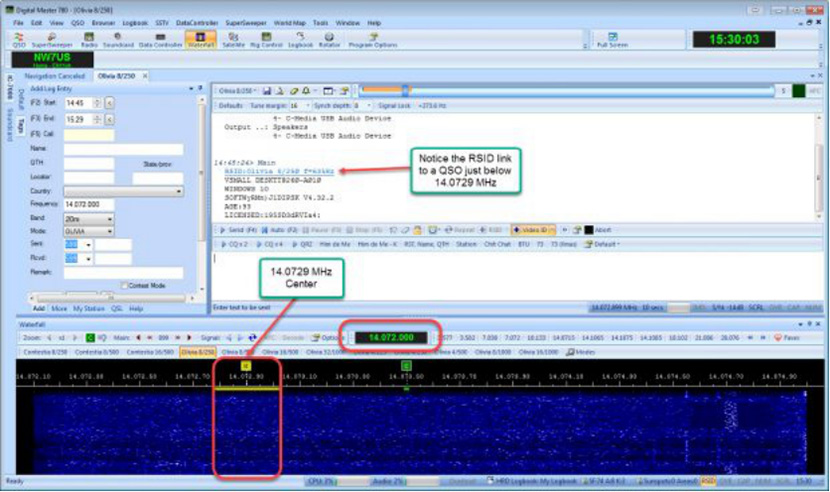
Task: Launch the Rotator toolbar icon
Action: [x=329, y=40]
